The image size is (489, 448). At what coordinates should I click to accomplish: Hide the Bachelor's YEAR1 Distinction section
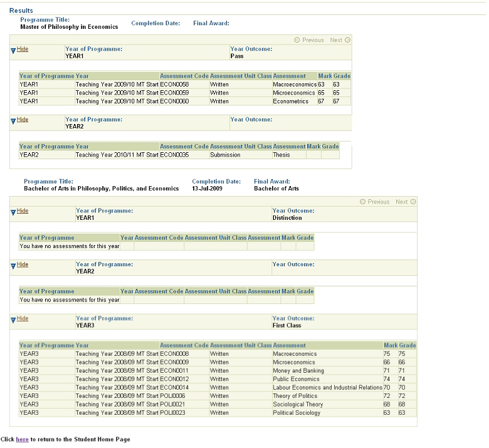tap(23, 211)
